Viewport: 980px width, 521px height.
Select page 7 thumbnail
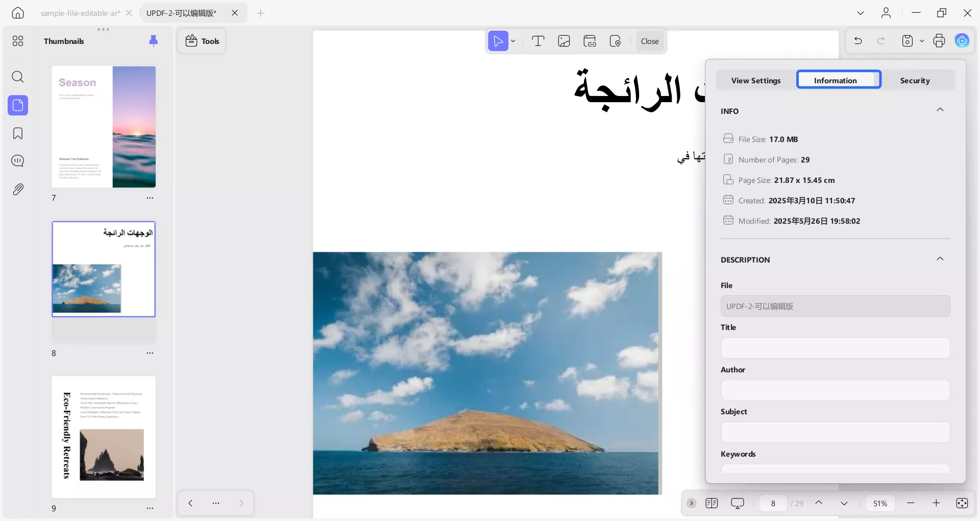104,127
